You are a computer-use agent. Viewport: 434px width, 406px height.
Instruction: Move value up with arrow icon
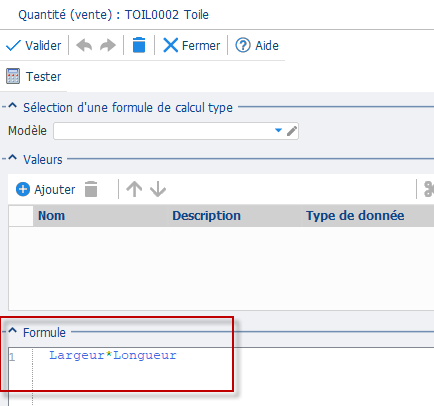click(x=134, y=189)
